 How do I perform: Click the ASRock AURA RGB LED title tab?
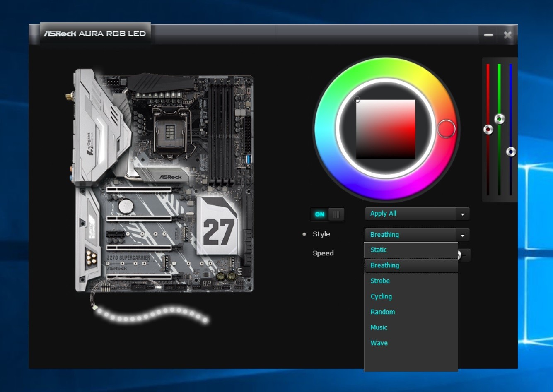[95, 34]
